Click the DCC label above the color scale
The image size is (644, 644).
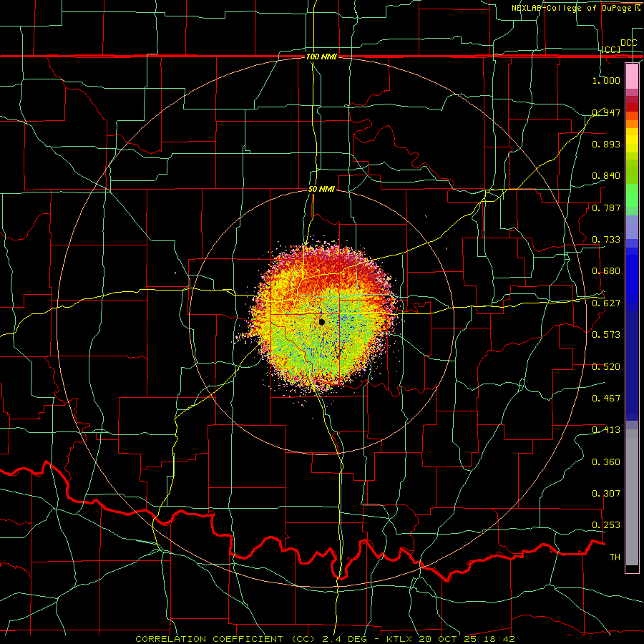tap(628, 43)
